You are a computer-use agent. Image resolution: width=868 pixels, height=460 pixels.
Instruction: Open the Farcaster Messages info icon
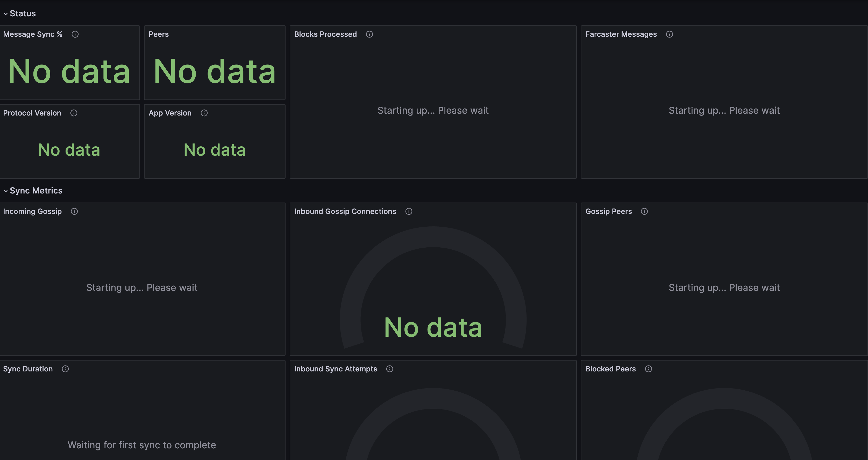pos(670,34)
